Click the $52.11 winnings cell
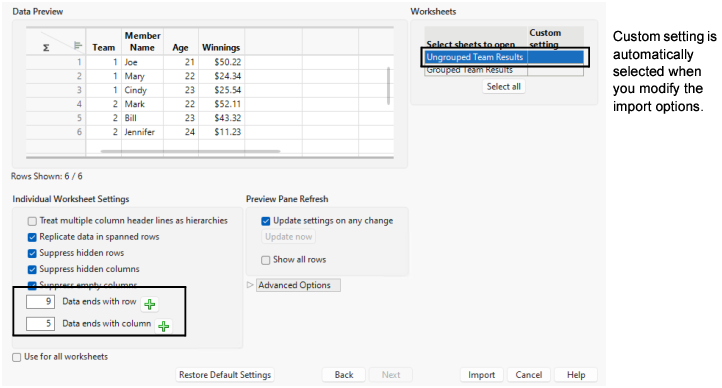The width and height of the screenshot is (722, 388). [221, 104]
